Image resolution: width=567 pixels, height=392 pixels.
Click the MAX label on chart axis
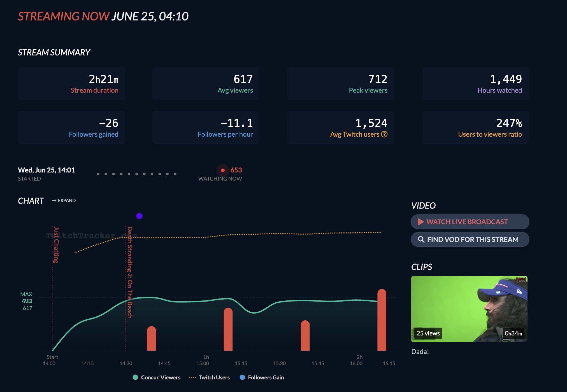point(26,294)
